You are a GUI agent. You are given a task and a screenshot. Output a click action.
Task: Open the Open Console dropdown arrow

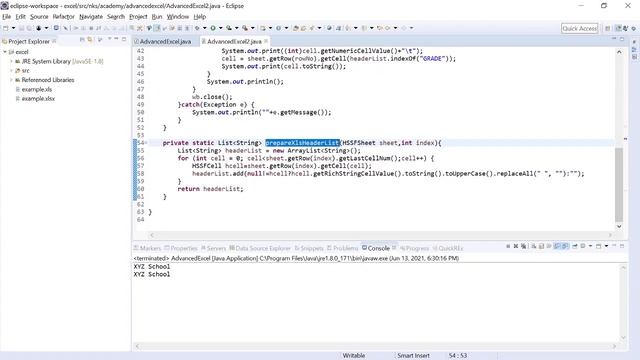pyautogui.click(x=607, y=246)
